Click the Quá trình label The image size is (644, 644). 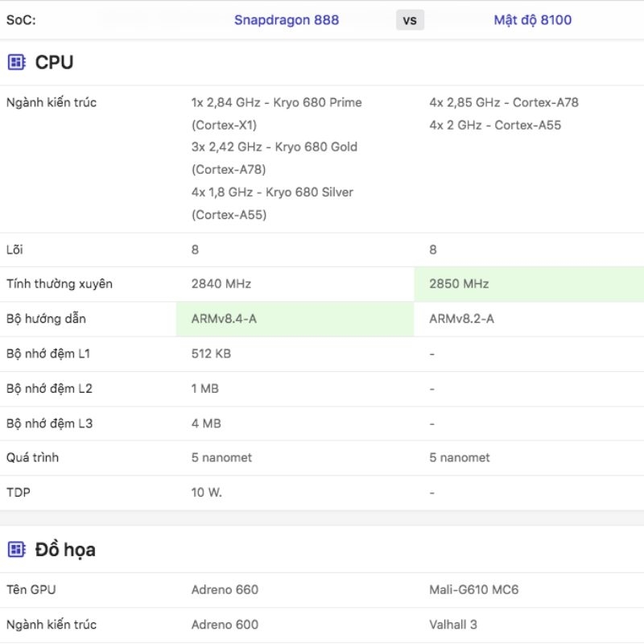32,457
